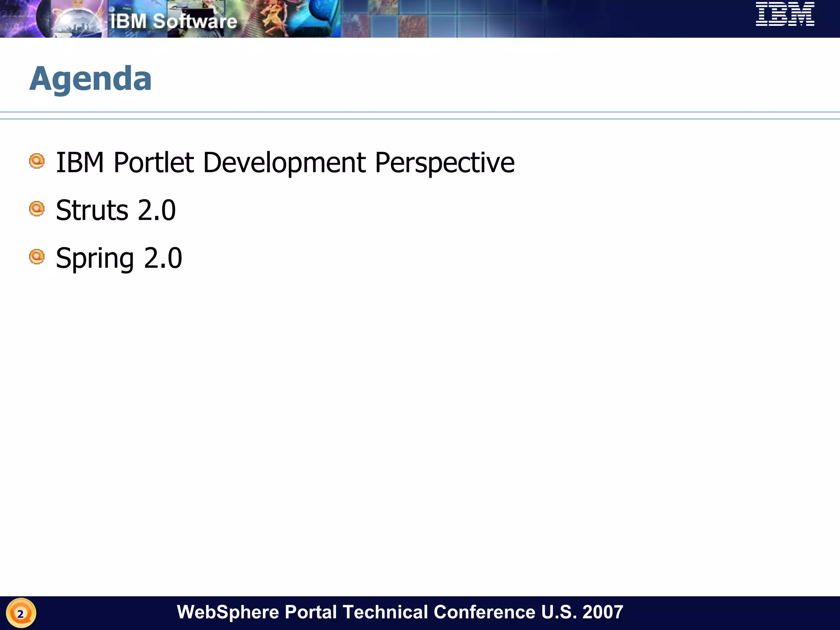This screenshot has height=630, width=840.
Task: Click the year 2007 in the footer
Action: coord(603,612)
